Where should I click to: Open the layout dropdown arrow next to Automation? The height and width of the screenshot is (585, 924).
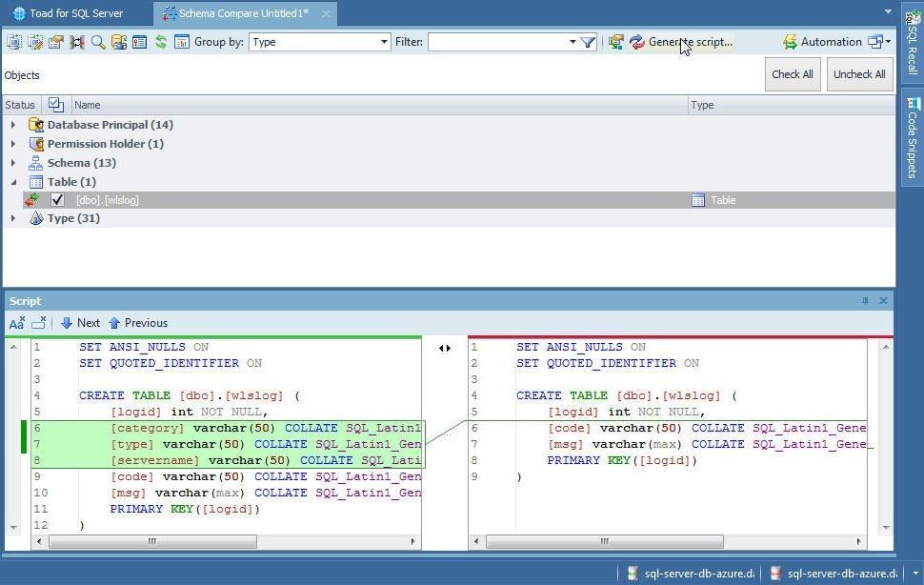pos(888,42)
